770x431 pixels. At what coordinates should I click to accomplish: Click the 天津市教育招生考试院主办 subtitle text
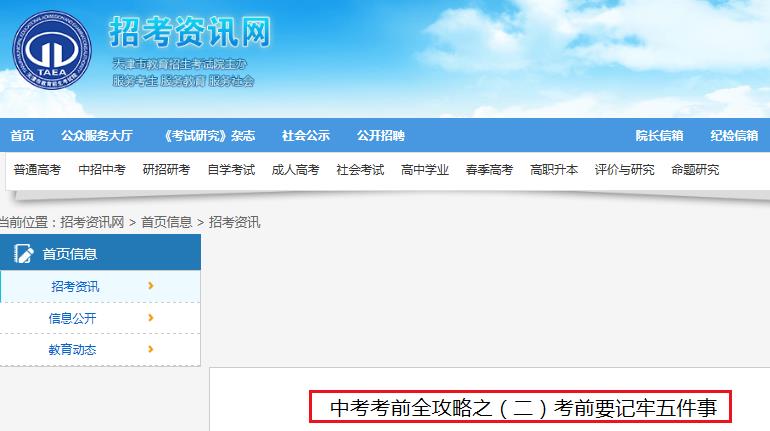(180, 64)
